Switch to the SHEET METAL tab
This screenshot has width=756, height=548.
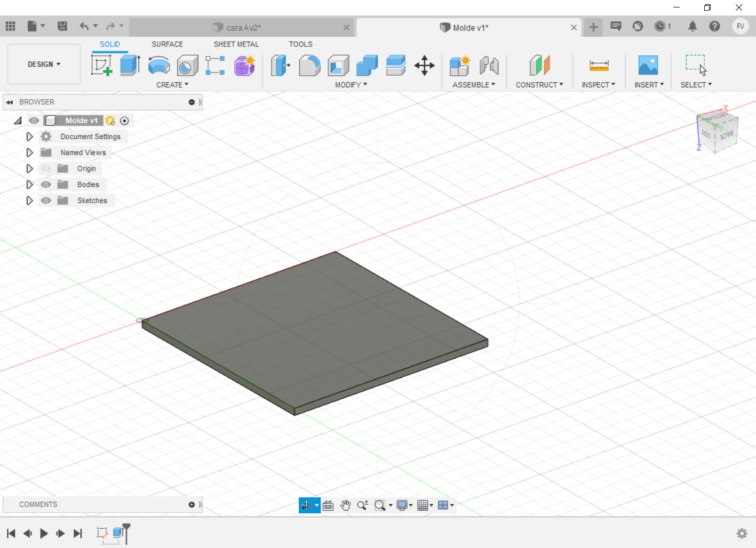(236, 44)
